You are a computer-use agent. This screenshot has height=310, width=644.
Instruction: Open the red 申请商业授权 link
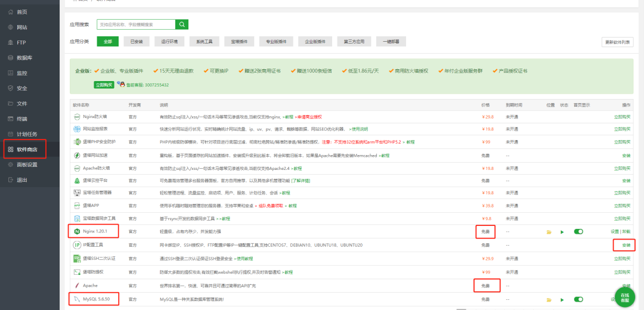pyautogui.click(x=309, y=117)
